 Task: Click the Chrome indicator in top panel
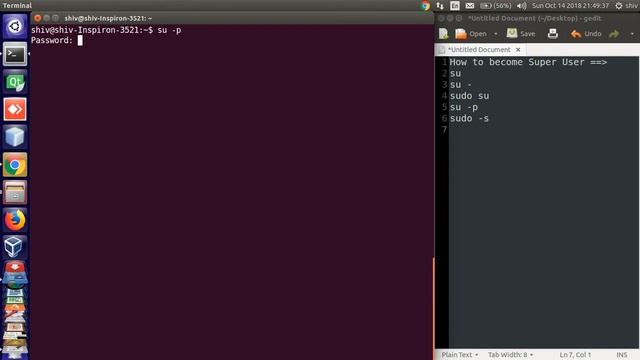click(425, 6)
